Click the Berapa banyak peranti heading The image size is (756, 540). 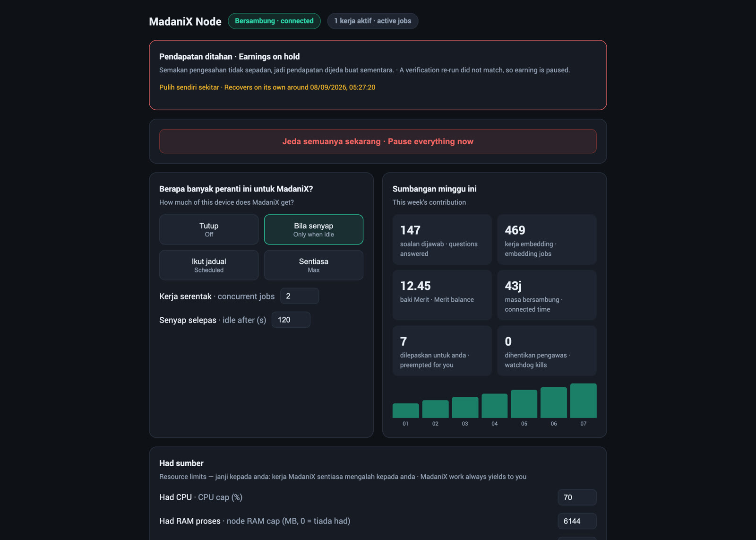pyautogui.click(x=236, y=189)
